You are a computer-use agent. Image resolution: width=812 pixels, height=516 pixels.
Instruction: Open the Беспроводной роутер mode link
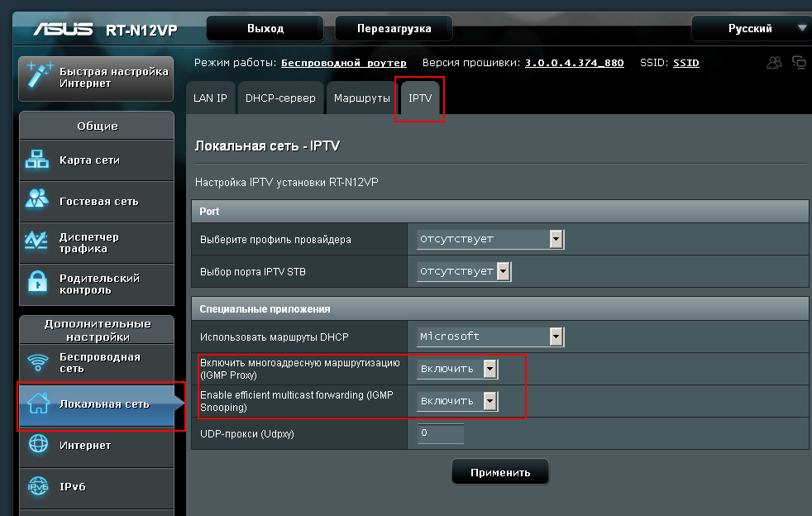344,63
